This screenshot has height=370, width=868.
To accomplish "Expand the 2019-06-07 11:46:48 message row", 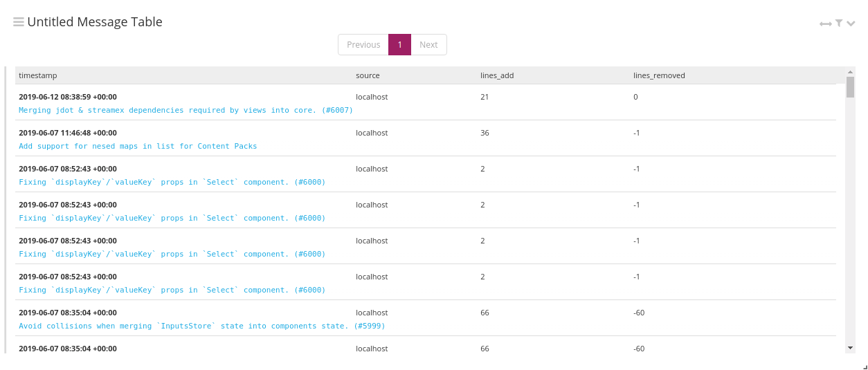I will click(x=68, y=133).
